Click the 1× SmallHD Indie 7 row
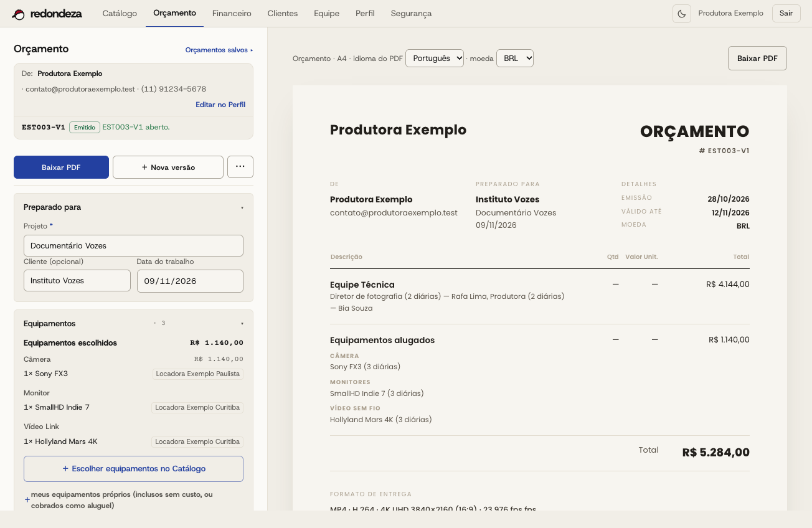Image resolution: width=812 pixels, height=528 pixels. pyautogui.click(x=133, y=407)
